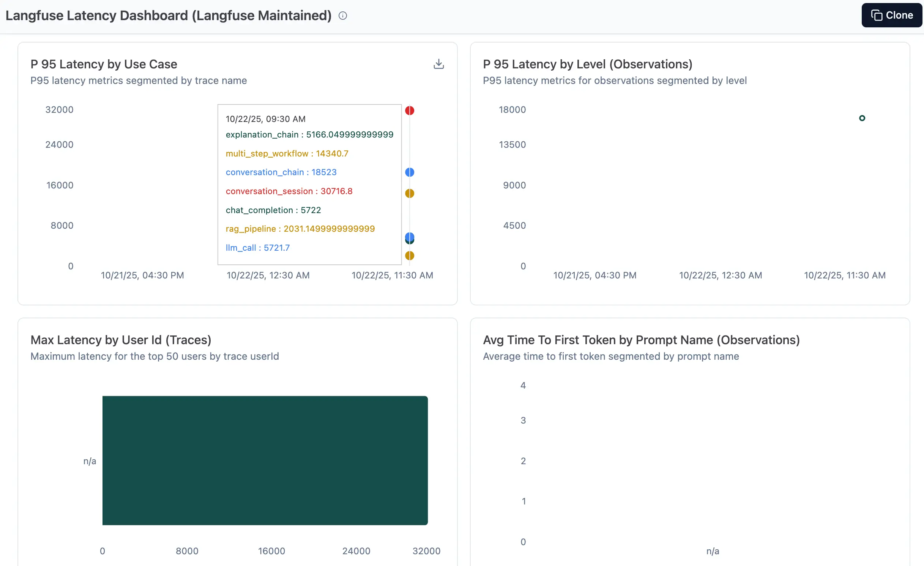Click the info icon beside the dashboard title
924x566 pixels.
(343, 16)
